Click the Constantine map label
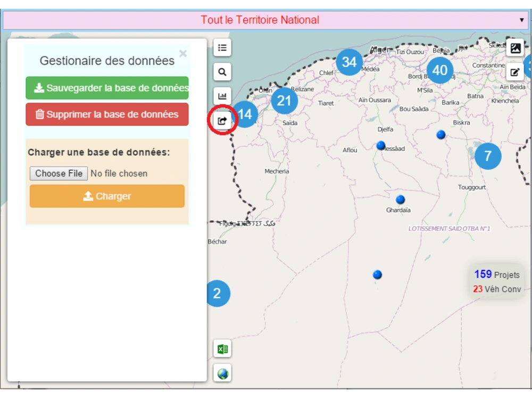 tap(488, 65)
